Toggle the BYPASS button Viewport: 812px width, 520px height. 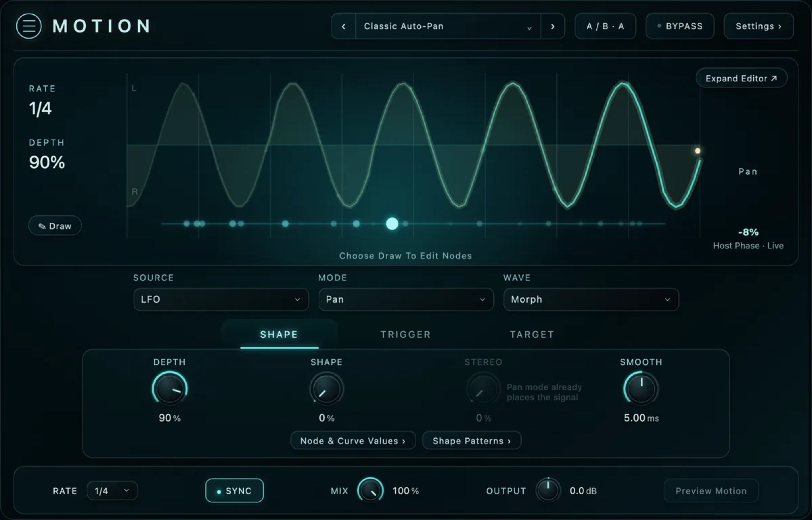pyautogui.click(x=680, y=26)
